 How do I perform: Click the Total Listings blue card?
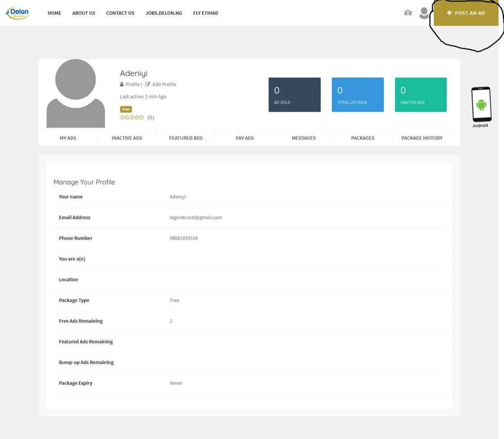(358, 95)
